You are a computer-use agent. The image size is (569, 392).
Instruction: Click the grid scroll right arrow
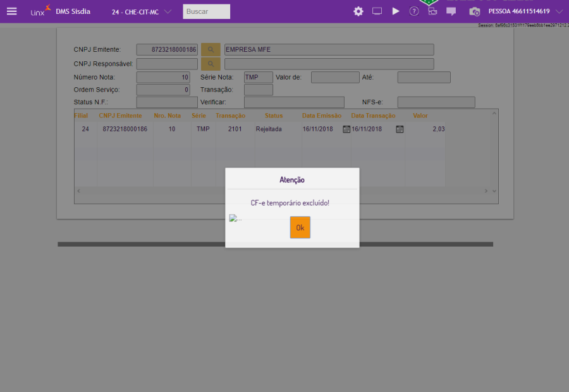pos(486,191)
